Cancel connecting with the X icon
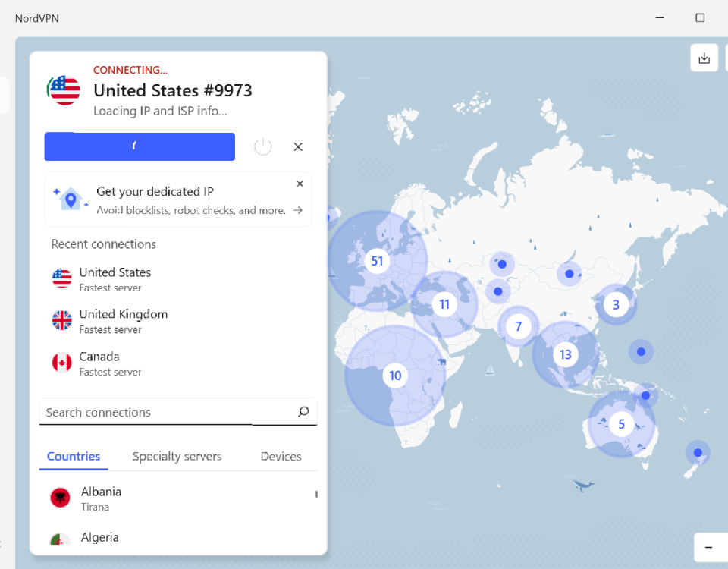 click(x=298, y=146)
